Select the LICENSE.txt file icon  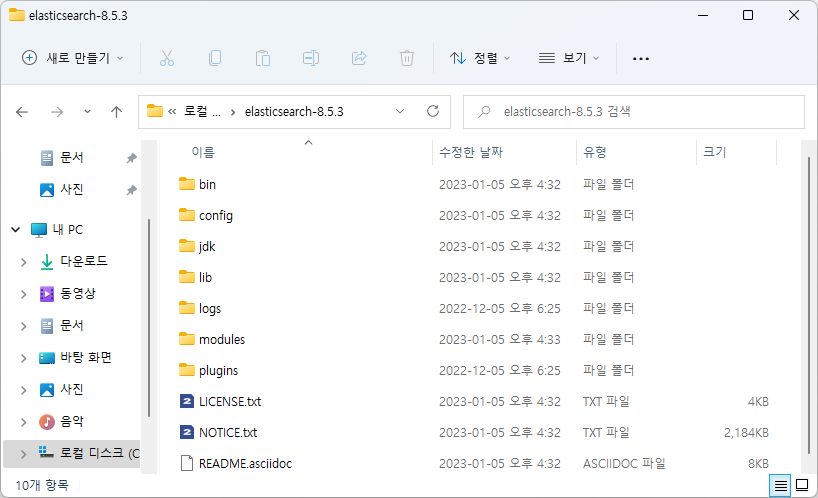[x=187, y=401]
